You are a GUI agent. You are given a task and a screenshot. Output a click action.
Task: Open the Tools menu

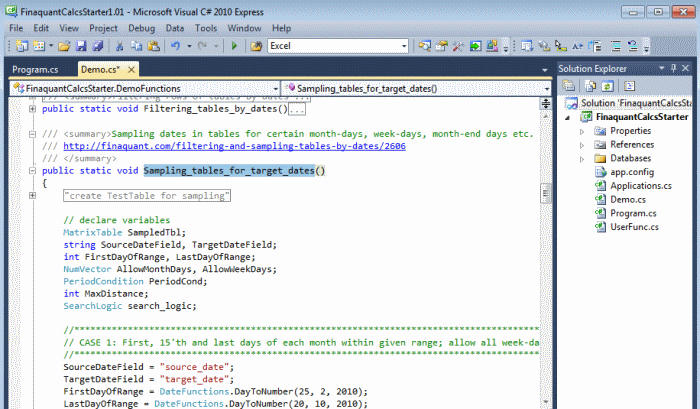coord(206,28)
